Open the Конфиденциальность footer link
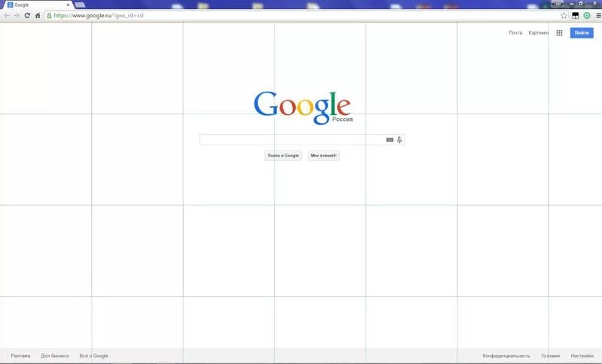Viewport: 602px width, 364px height. point(506,356)
